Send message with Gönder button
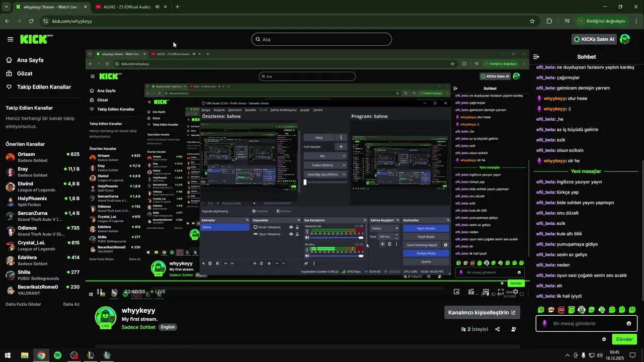 coord(624,339)
